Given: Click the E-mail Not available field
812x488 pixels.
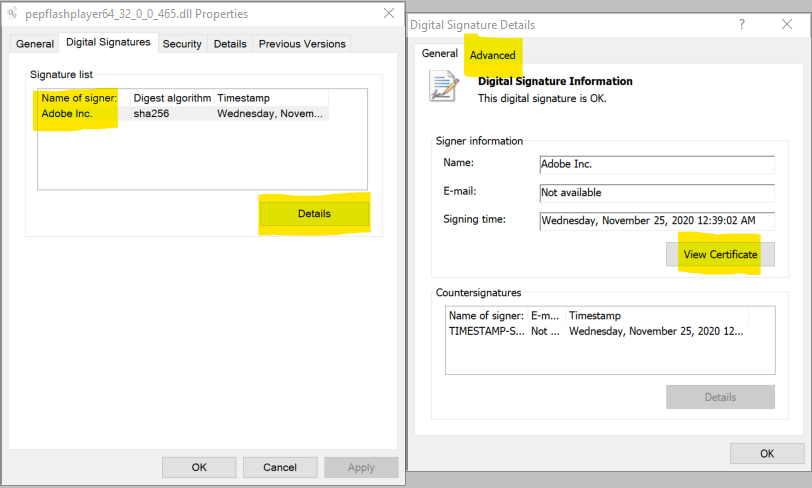Looking at the screenshot, I should tap(656, 192).
